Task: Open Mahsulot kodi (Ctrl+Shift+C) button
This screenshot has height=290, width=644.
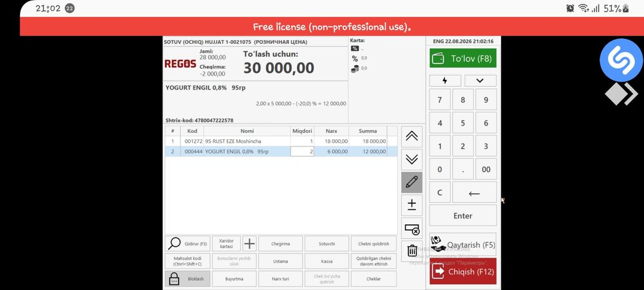Action: click(187, 261)
